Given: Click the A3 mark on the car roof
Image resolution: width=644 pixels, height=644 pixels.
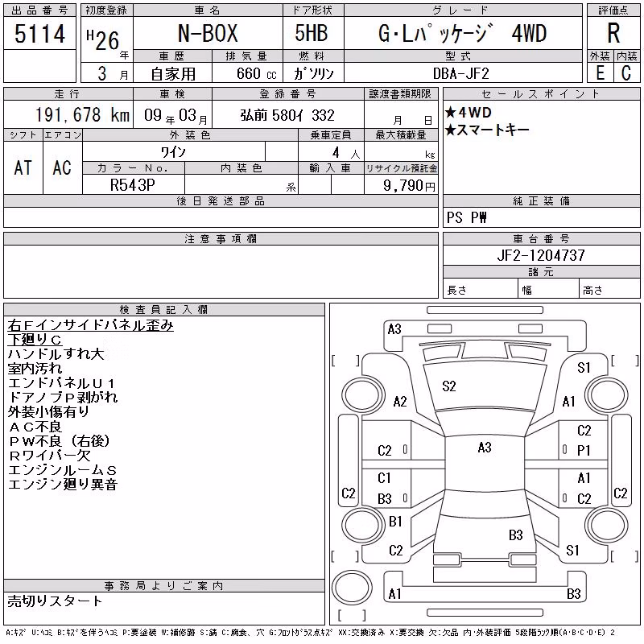Looking at the screenshot, I should (x=485, y=448).
